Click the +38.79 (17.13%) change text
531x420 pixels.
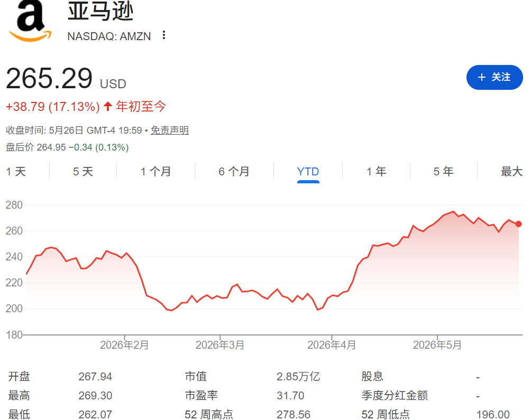[53, 107]
